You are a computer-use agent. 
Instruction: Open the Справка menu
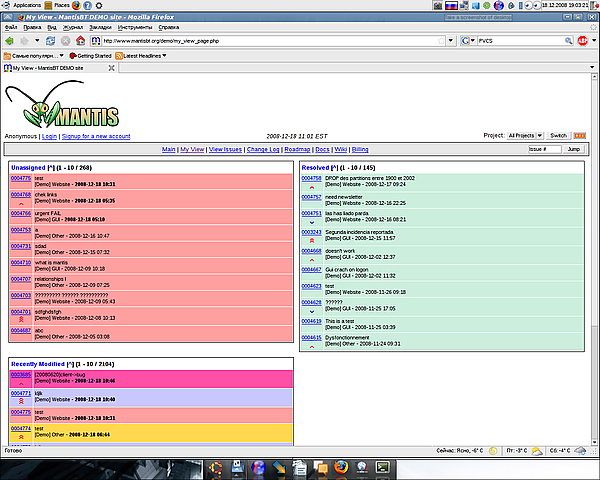169,27
